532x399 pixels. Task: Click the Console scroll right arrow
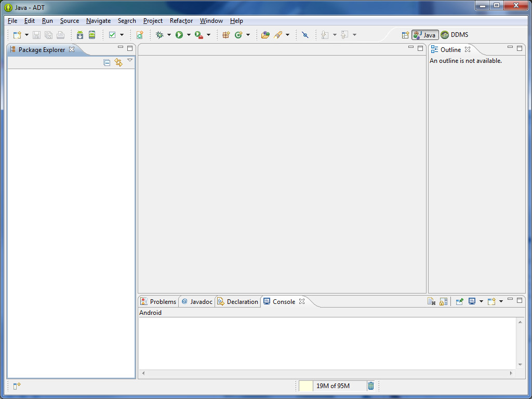pos(511,373)
